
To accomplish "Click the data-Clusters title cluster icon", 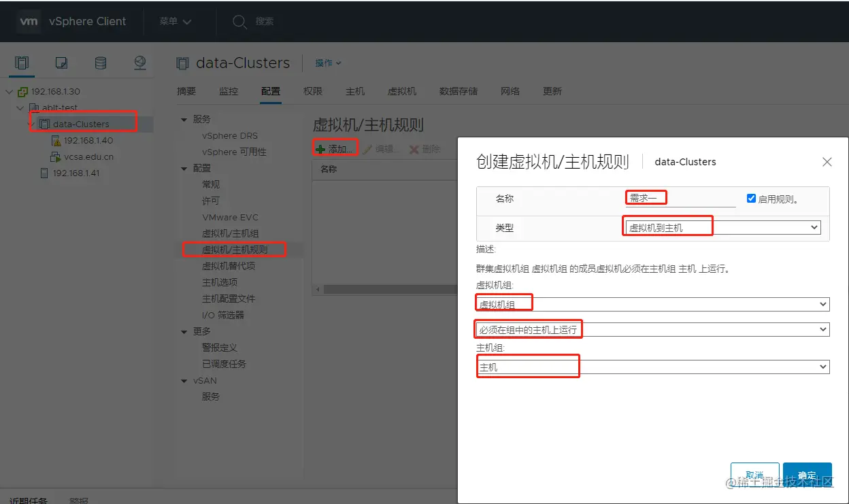I will pyautogui.click(x=182, y=63).
